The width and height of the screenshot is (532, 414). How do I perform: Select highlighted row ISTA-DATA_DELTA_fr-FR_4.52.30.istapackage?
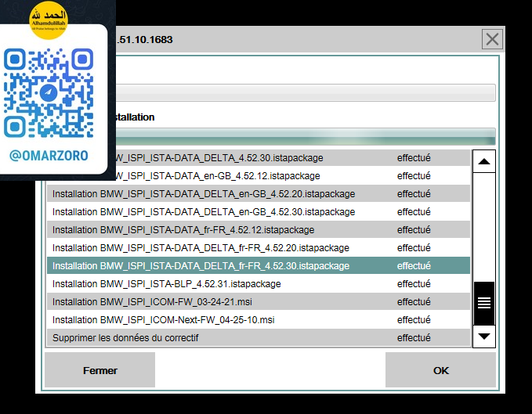coord(259,265)
